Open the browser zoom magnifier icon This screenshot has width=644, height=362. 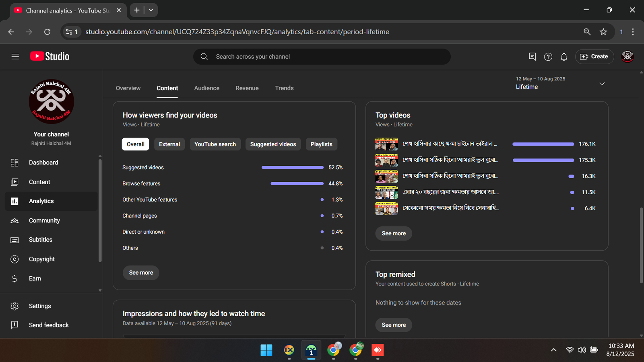point(587,32)
